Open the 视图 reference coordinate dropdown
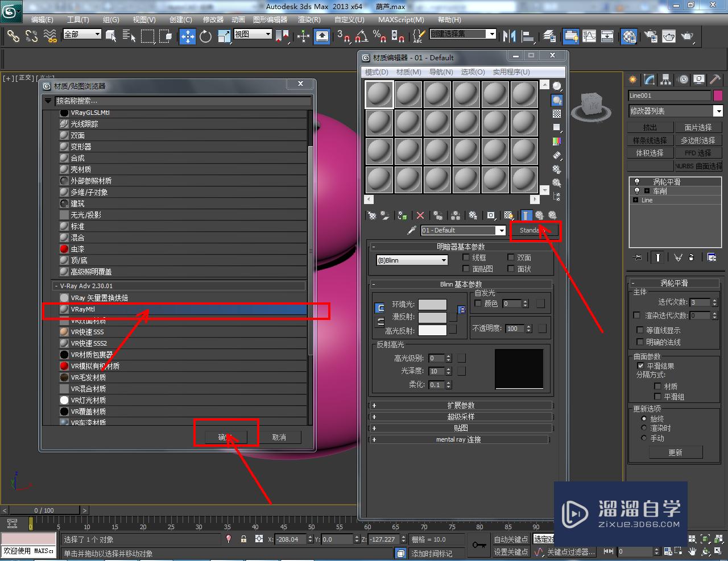728x561 pixels. pyautogui.click(x=253, y=34)
